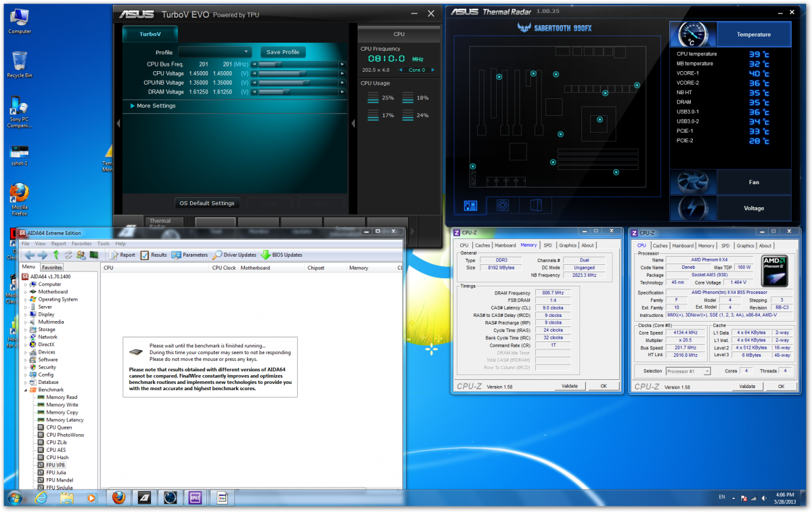Click the CPU Clock column header in AIDA64
Viewport: 812px width, 512px height.
click(224, 268)
